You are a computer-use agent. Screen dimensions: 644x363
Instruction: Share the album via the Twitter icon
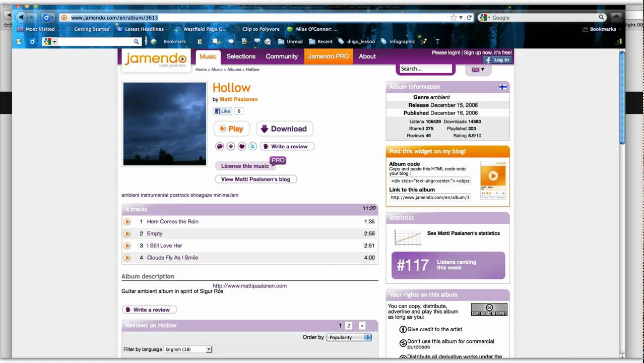click(253, 146)
